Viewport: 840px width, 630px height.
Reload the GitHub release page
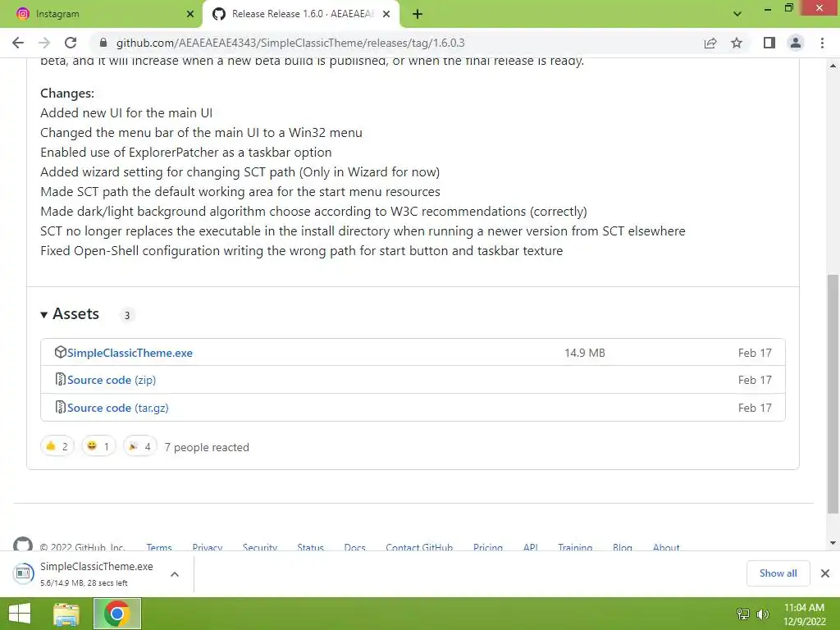(x=71, y=43)
